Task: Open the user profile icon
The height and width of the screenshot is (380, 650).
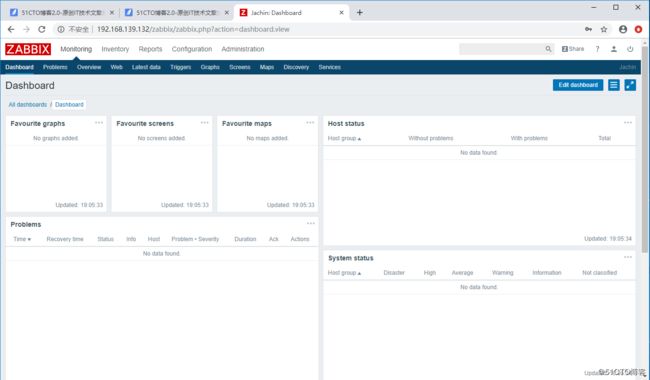Action: (x=614, y=49)
